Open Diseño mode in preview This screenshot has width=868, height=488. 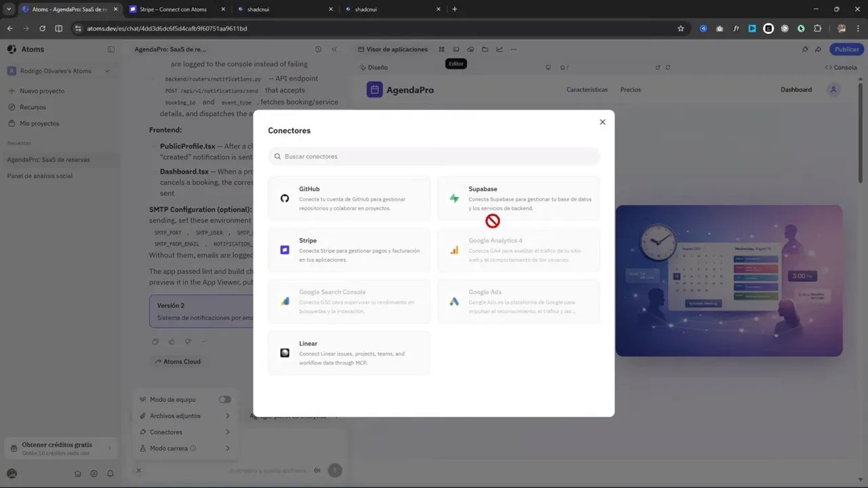point(373,68)
